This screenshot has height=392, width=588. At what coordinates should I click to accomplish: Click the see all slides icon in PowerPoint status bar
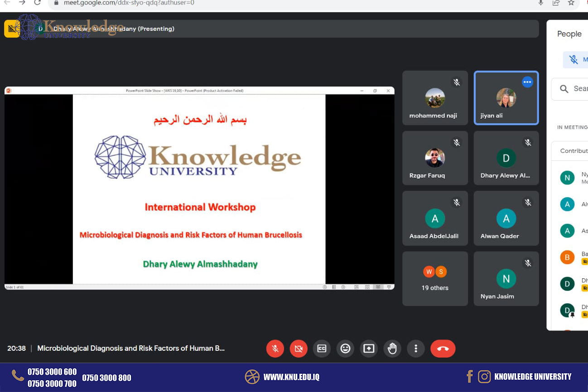tap(334, 287)
